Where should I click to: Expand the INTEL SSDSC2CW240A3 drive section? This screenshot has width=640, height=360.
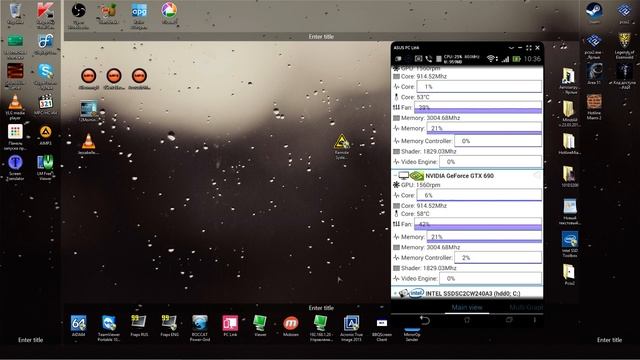pyautogui.click(x=395, y=293)
